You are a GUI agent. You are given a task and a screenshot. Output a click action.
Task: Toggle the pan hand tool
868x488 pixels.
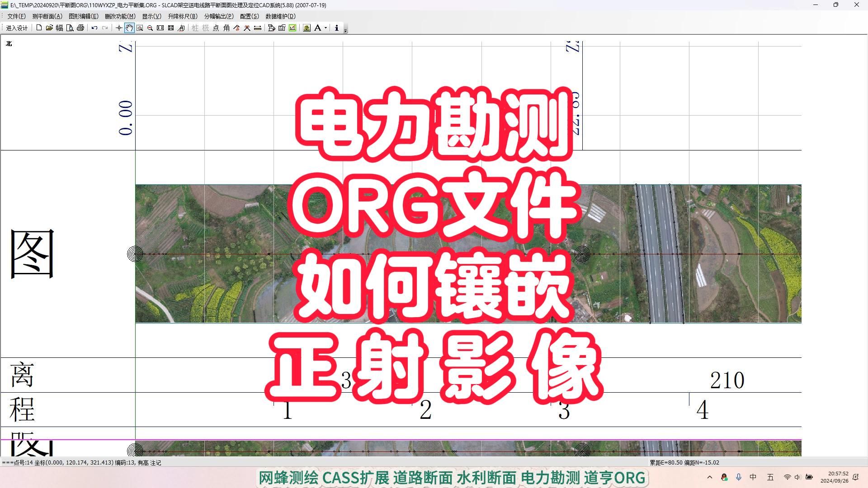click(129, 28)
